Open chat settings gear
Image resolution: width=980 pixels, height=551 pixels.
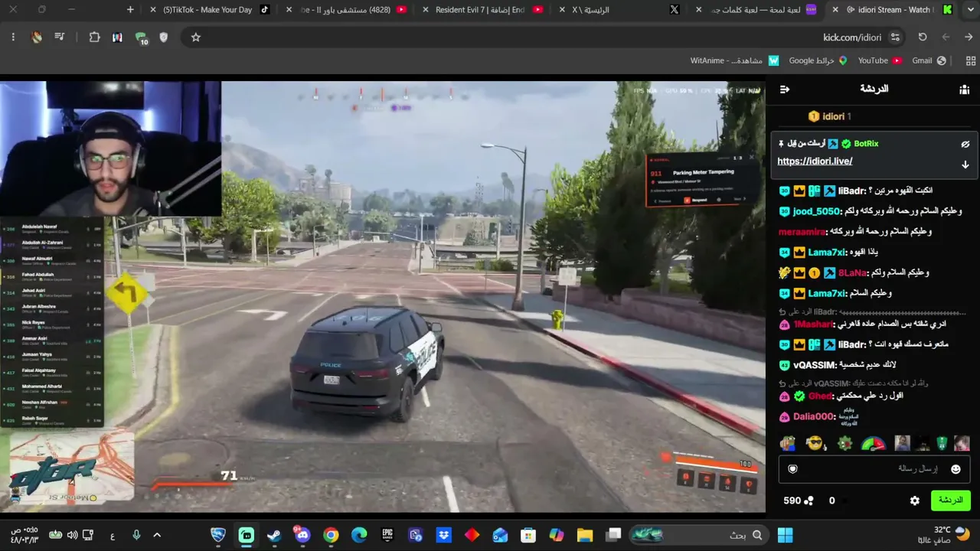pyautogui.click(x=915, y=500)
